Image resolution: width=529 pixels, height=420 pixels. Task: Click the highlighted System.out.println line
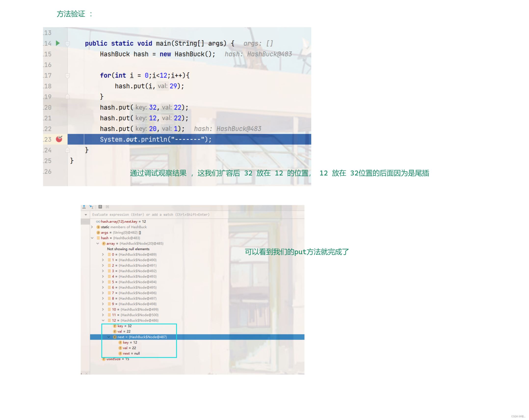pyautogui.click(x=189, y=139)
